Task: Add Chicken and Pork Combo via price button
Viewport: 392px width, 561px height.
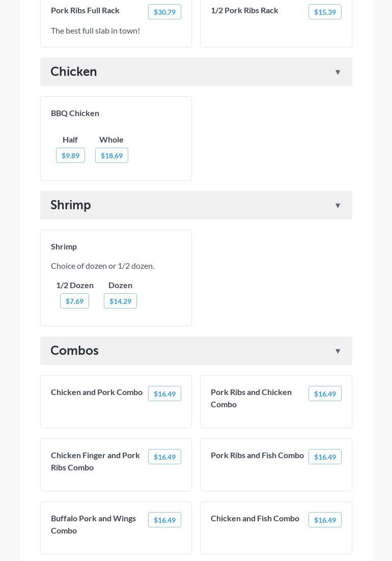Action: (164, 394)
